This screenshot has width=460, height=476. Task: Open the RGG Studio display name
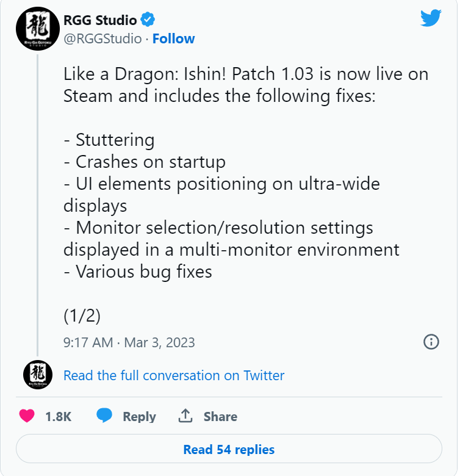(x=100, y=20)
